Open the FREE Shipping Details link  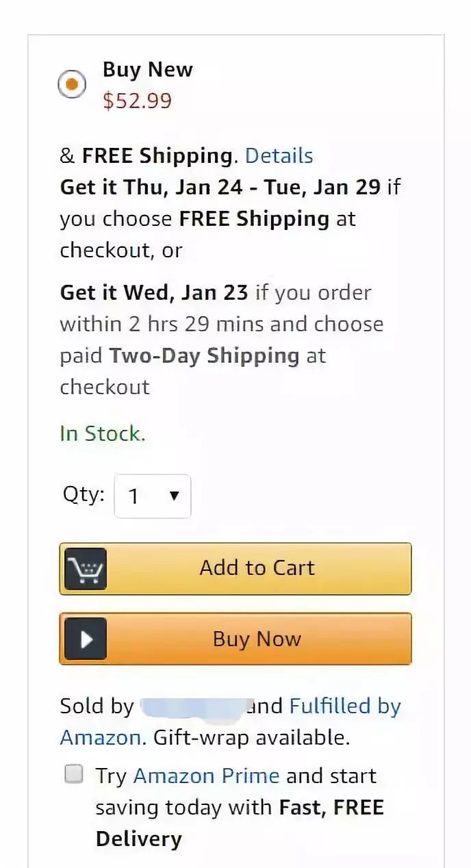point(279,156)
